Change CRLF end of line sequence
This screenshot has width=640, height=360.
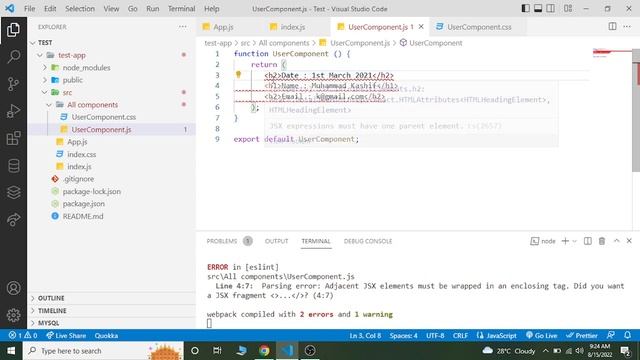460,336
